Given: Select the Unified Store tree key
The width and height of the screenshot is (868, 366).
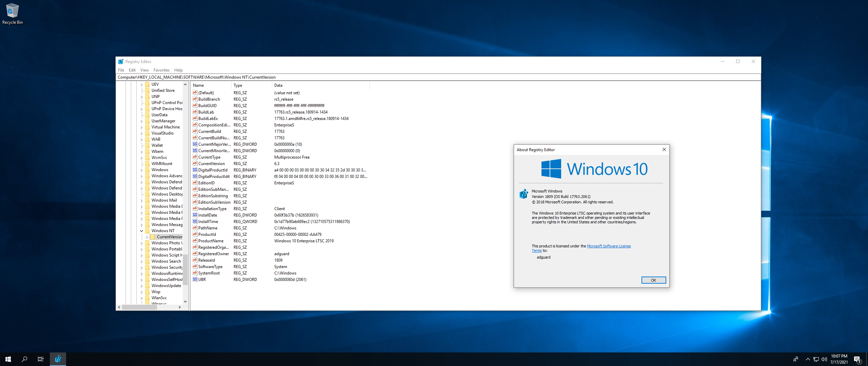Looking at the screenshot, I should click(x=163, y=90).
